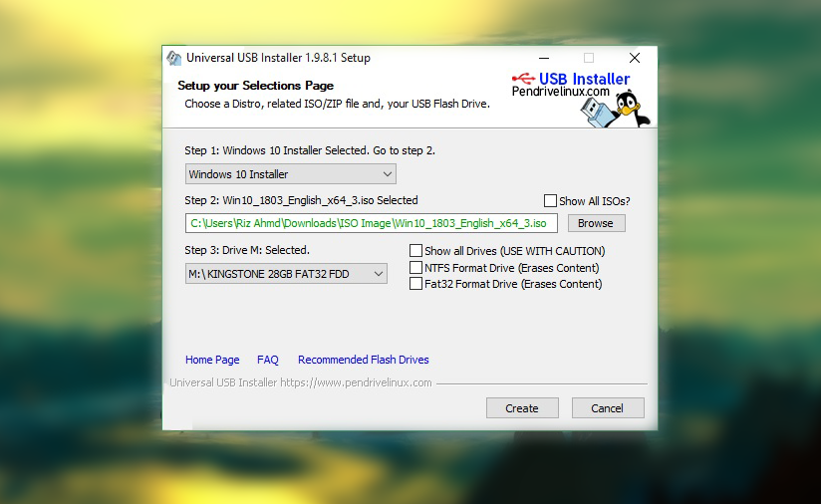Click the 'Setup your Selections Page' heading

click(x=255, y=86)
